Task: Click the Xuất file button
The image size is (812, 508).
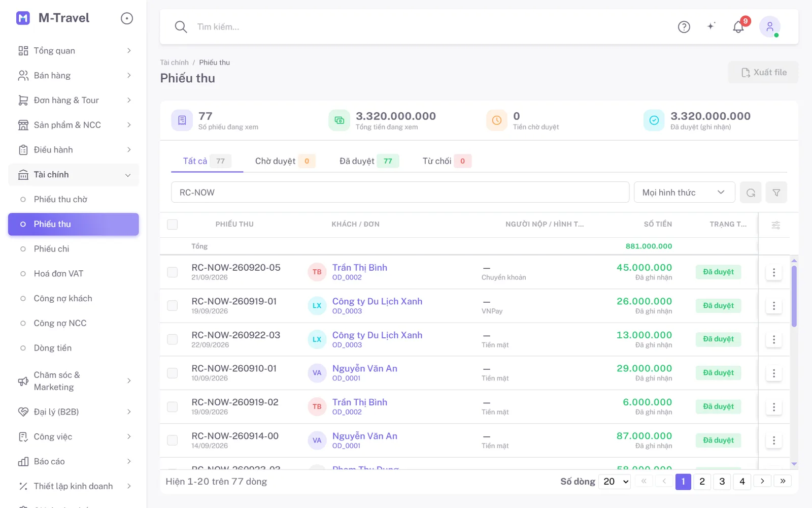Action: (x=763, y=73)
